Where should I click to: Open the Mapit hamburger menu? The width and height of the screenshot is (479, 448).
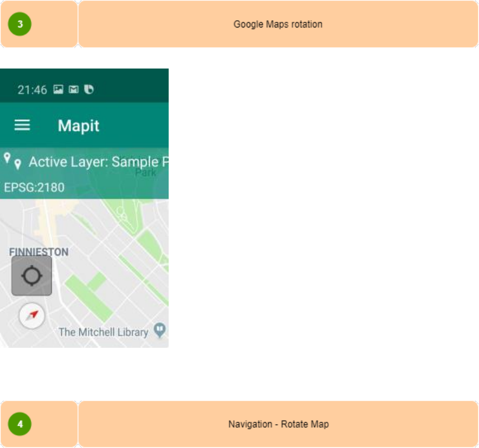[22, 125]
